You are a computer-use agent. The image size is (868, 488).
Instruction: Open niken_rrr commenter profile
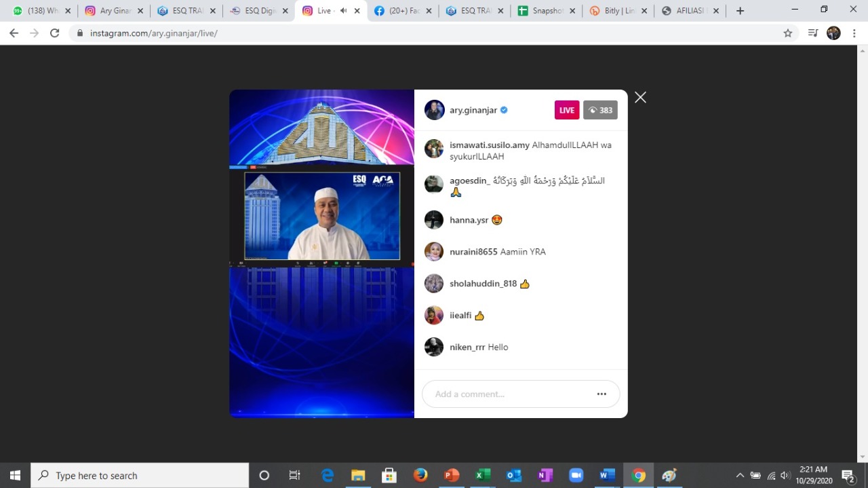click(467, 347)
